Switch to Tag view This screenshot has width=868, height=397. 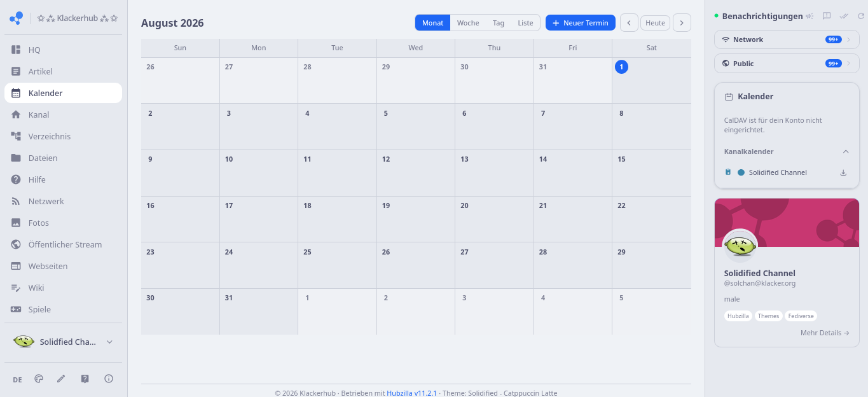click(499, 23)
